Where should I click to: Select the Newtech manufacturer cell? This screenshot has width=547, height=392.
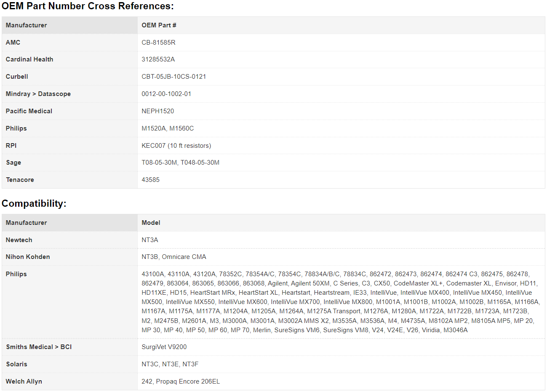tap(69, 240)
